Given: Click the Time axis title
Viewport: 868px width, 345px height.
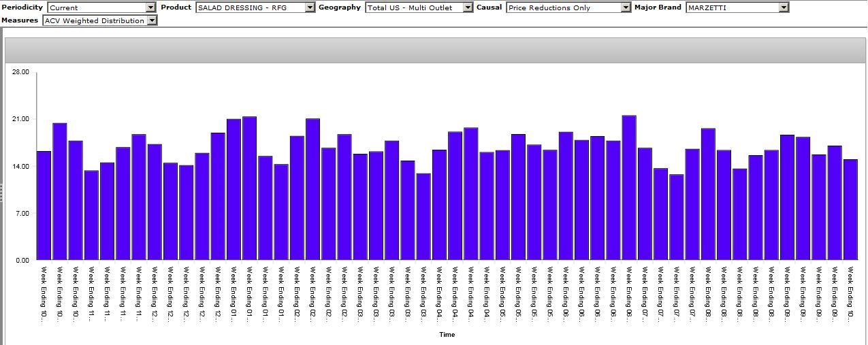Looking at the screenshot, I should (x=447, y=335).
